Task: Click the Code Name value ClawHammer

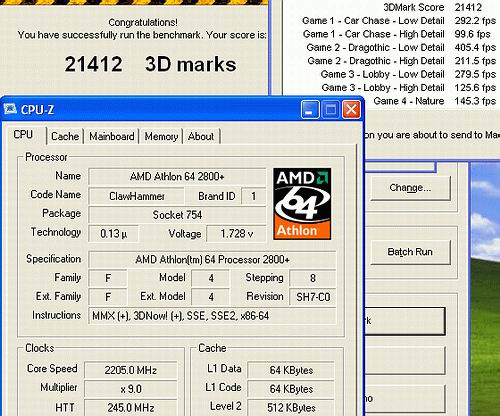Action: pyautogui.click(x=136, y=196)
